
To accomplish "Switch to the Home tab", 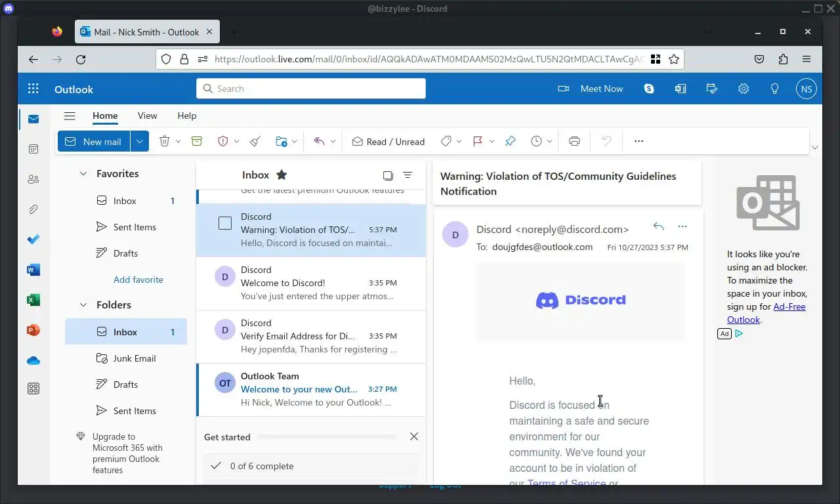I will click(105, 115).
